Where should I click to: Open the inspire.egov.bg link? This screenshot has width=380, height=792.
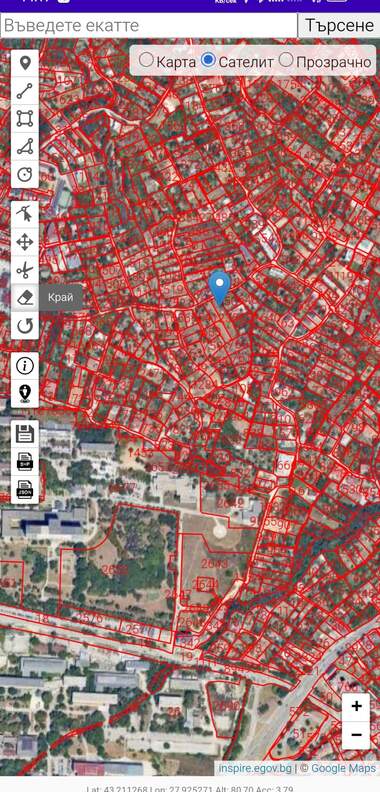(x=255, y=768)
